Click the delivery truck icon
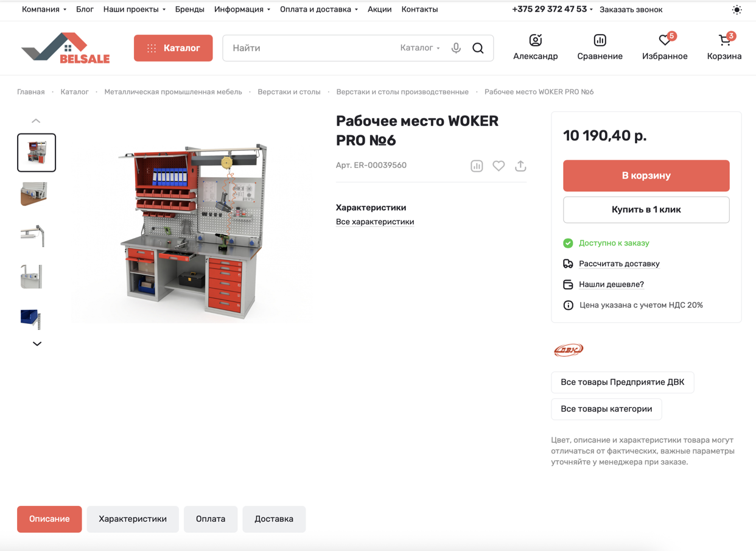This screenshot has width=756, height=551. pyautogui.click(x=568, y=264)
